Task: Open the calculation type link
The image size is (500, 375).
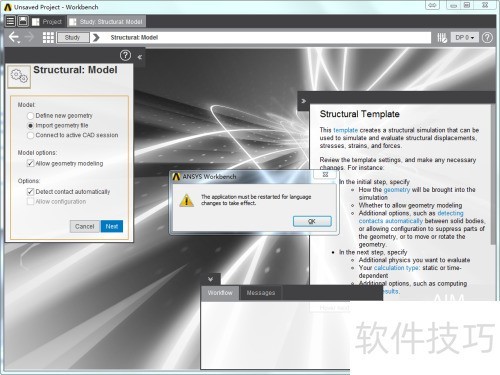Action: [396, 268]
